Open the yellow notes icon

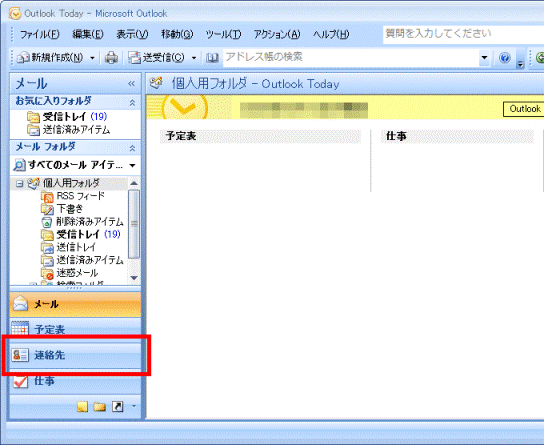tap(82, 407)
